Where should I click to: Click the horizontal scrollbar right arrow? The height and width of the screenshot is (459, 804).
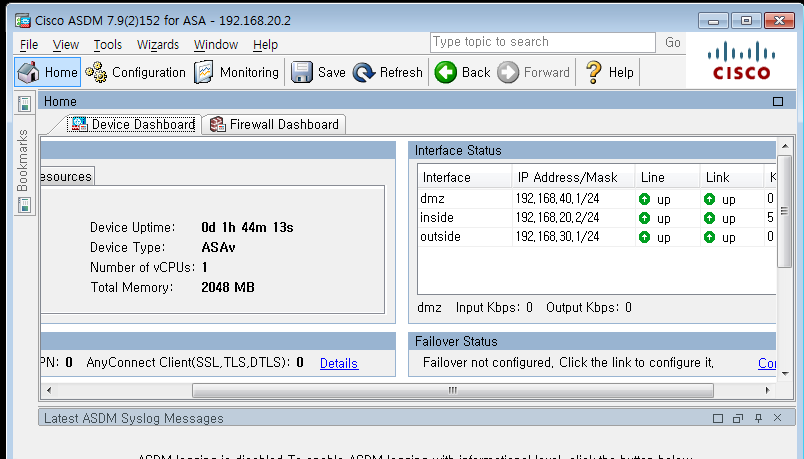[768, 390]
